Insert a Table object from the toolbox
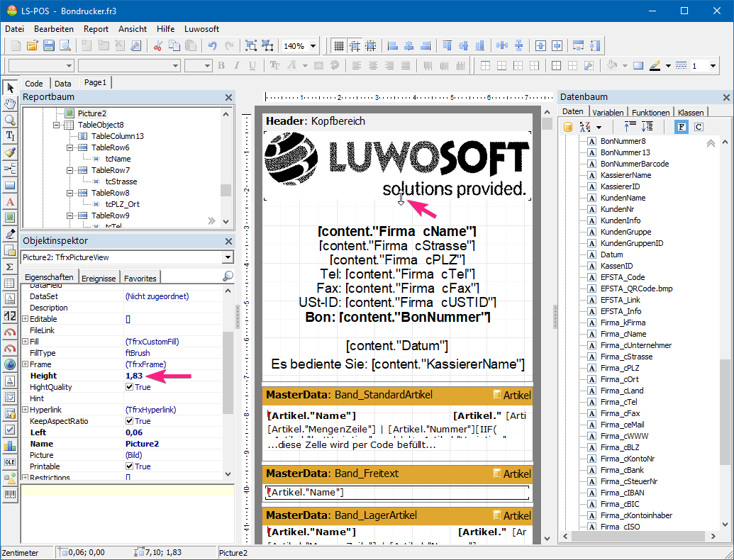The width and height of the screenshot is (734, 560). (x=10, y=283)
